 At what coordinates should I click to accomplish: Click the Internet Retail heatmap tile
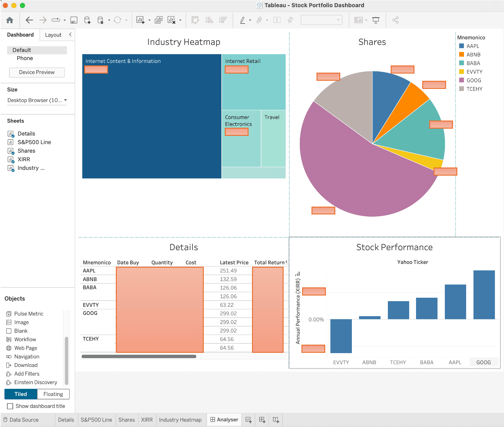point(254,82)
